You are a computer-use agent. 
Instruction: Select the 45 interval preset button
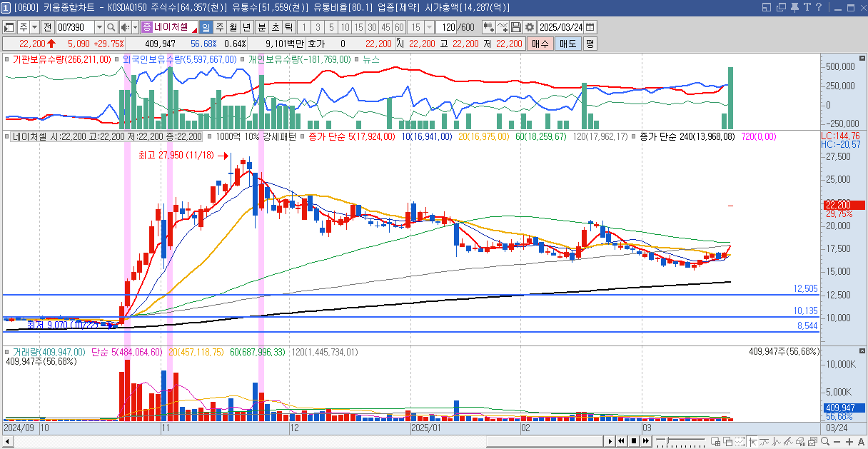385,27
